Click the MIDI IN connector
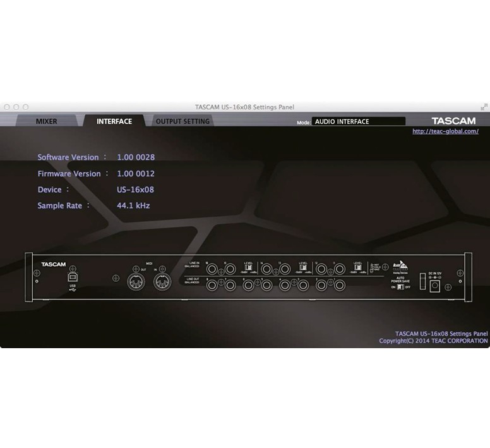Screen dimensions: 490x448 point(162,282)
